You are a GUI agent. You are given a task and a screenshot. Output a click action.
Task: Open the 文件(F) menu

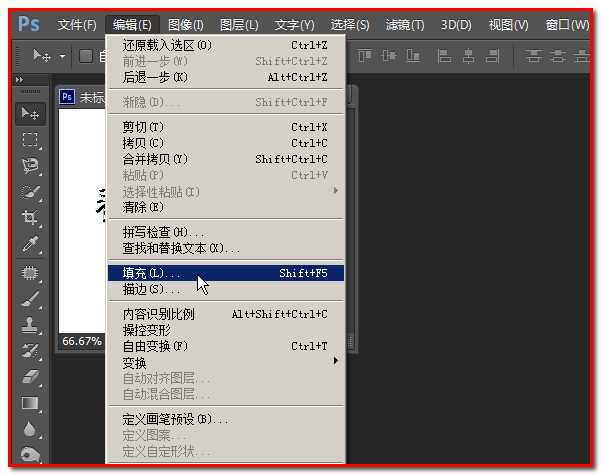pos(77,25)
